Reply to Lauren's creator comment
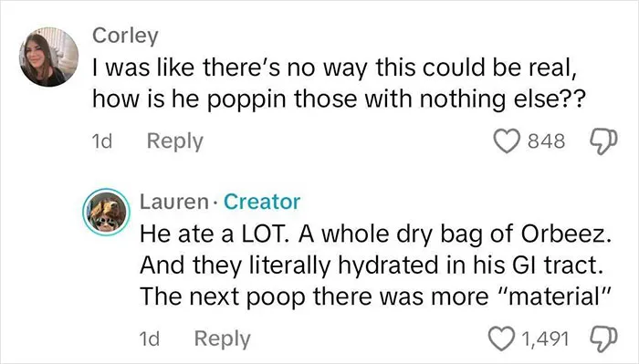The height and width of the screenshot is (364, 639). point(222,338)
